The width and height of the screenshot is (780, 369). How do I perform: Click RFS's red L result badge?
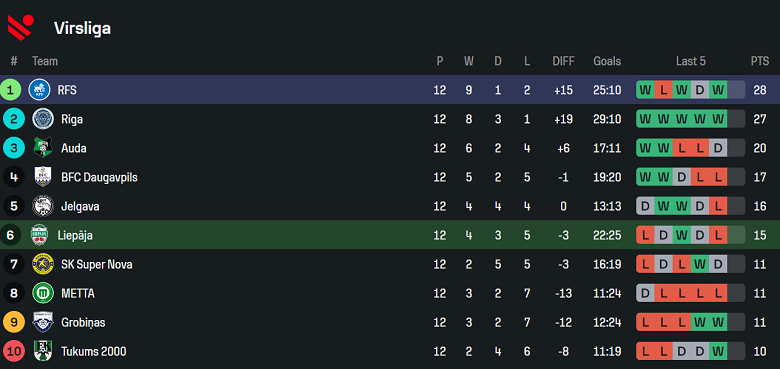coord(663,90)
